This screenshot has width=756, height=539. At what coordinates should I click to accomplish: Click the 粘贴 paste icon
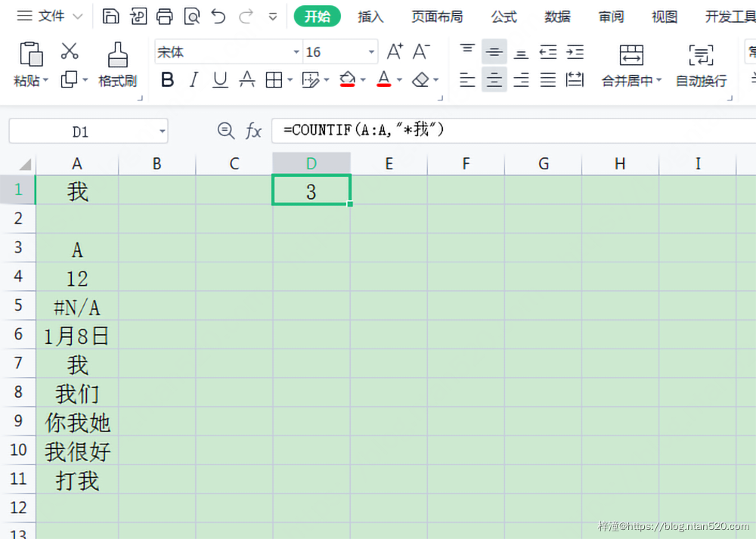click(31, 54)
